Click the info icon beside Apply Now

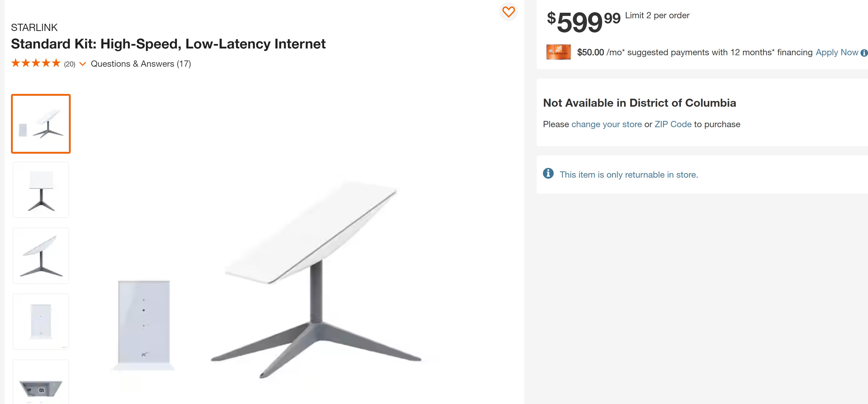864,53
